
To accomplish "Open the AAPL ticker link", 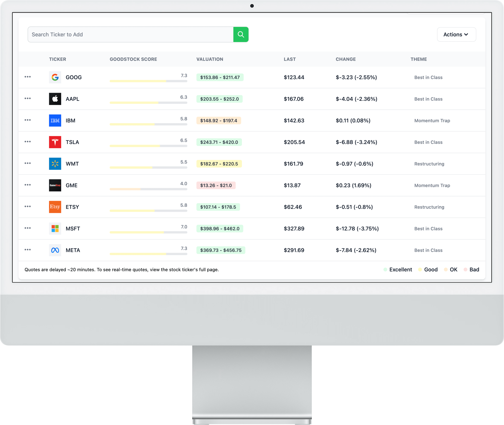I will coord(73,99).
